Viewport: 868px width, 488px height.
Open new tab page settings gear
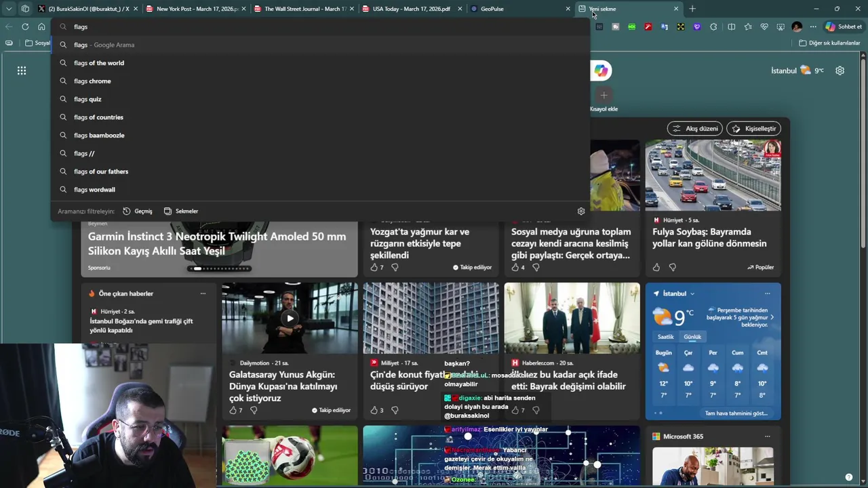840,70
